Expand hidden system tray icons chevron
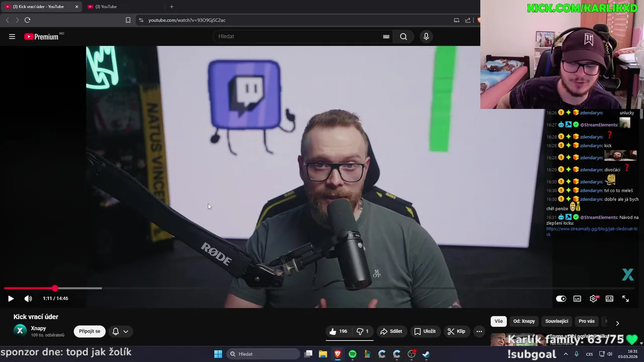Screen dimensions: 644x362 coord(566,354)
